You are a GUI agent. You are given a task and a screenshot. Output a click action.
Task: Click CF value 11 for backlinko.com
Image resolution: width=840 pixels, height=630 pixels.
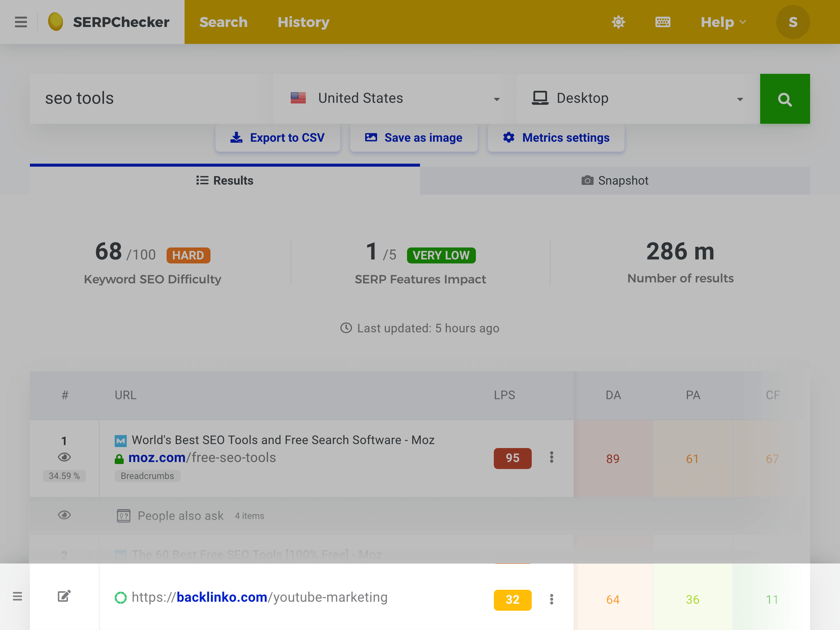(772, 600)
